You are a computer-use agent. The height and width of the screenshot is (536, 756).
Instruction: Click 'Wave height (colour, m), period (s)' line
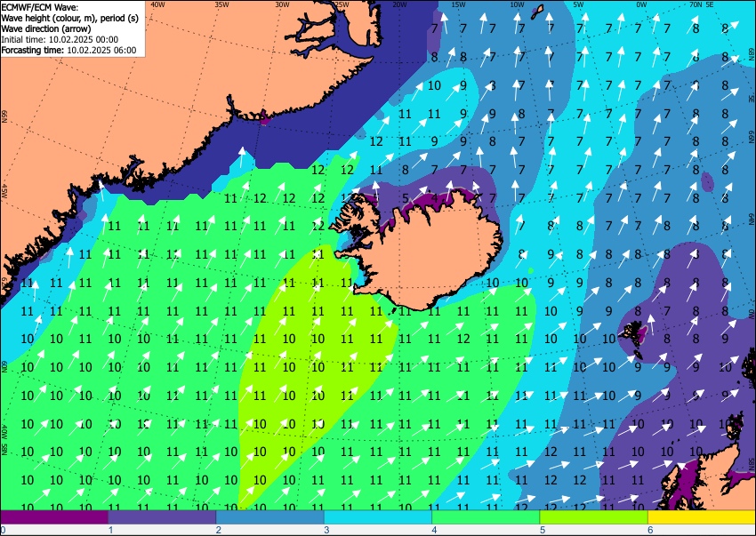point(70,18)
